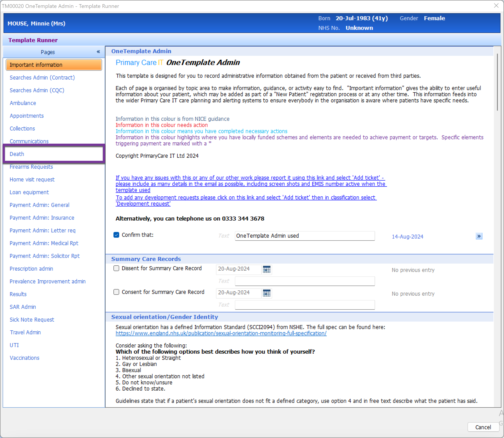
Task: Open calendar picker for Dissent for Summary Care Record
Action: click(x=267, y=269)
